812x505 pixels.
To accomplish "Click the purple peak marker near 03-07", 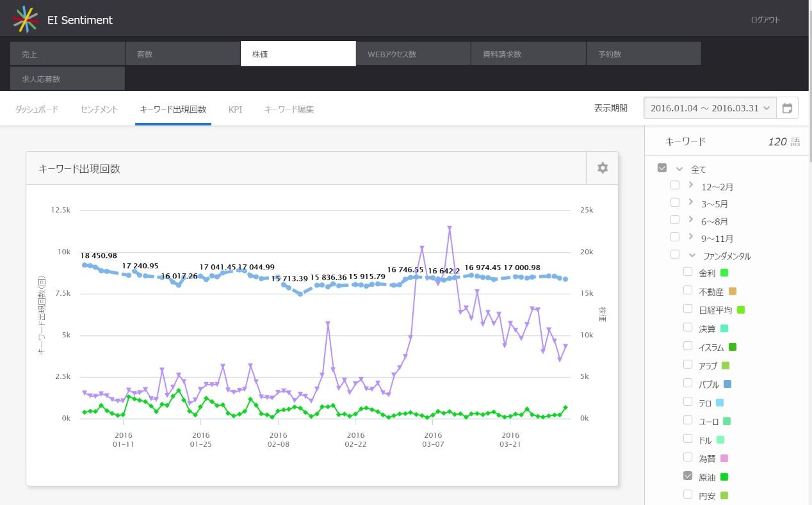I will pyautogui.click(x=450, y=227).
